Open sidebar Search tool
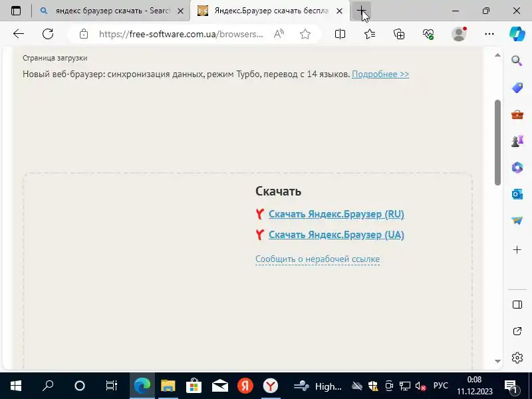The height and width of the screenshot is (399, 532). tap(517, 61)
